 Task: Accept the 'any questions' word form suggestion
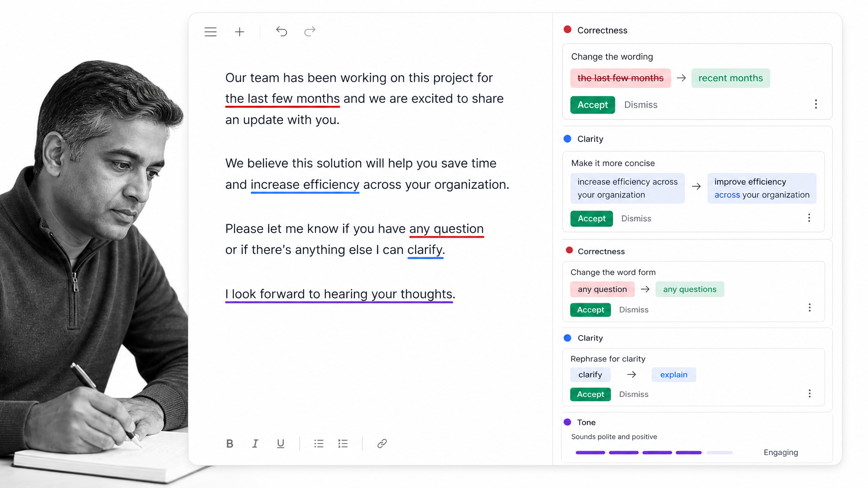pyautogui.click(x=590, y=310)
